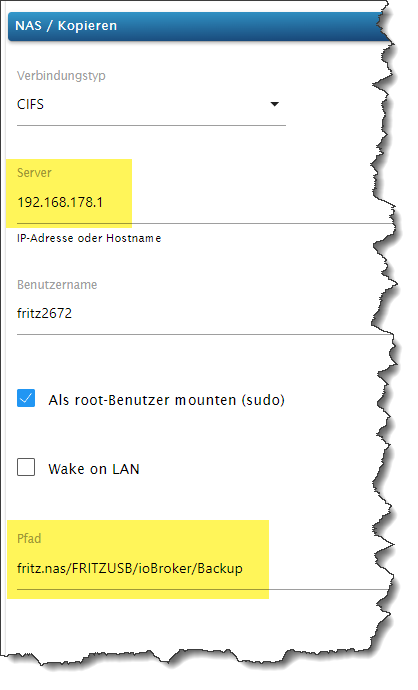418x690 pixels.
Task: Click the NAS / Kopieren title text
Action: point(66,26)
